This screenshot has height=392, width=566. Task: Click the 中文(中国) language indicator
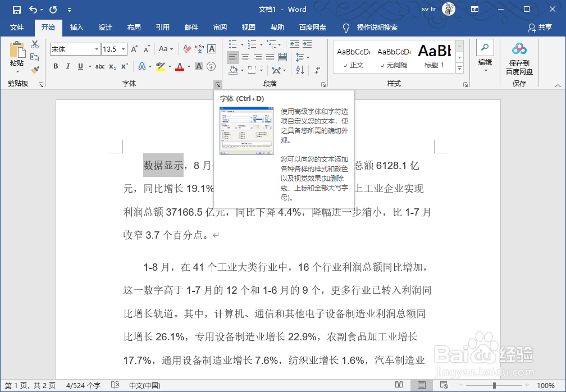(x=144, y=385)
